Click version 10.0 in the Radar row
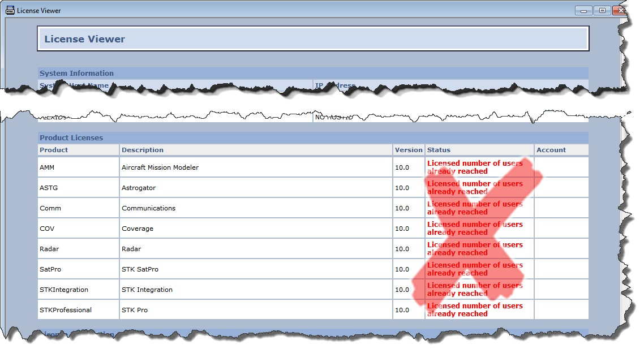Screen dimensions: 644x353 pyautogui.click(x=402, y=249)
